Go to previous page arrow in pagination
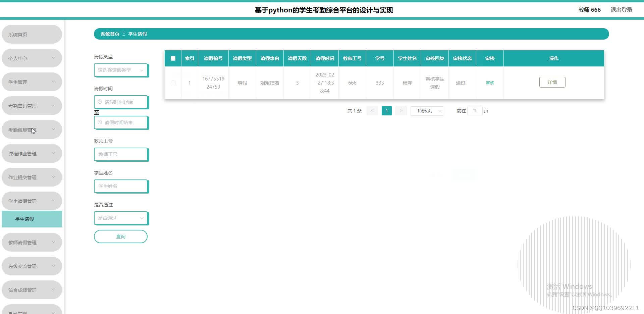Viewport: 644px width, 314px height. pos(372,111)
